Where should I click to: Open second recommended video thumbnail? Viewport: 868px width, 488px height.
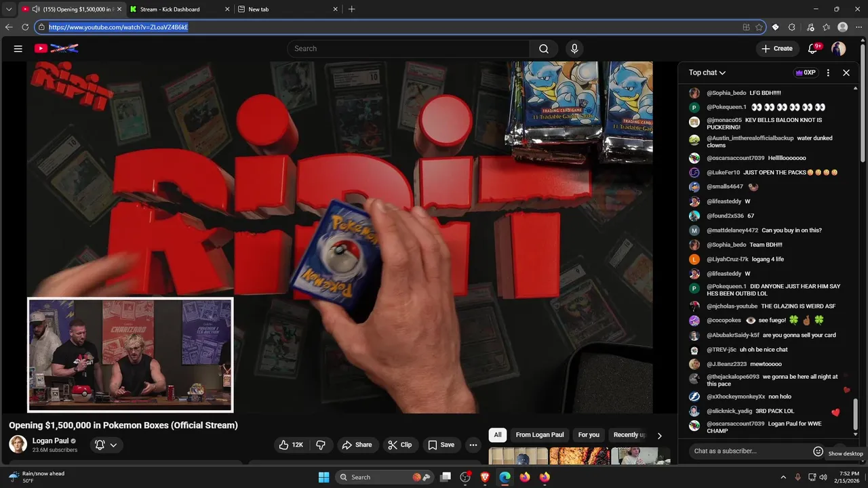click(579, 455)
